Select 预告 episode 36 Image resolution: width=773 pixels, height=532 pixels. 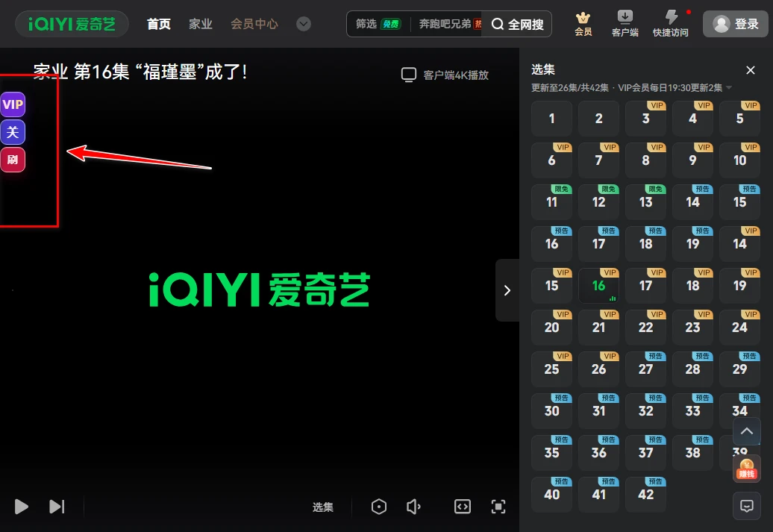(598, 453)
